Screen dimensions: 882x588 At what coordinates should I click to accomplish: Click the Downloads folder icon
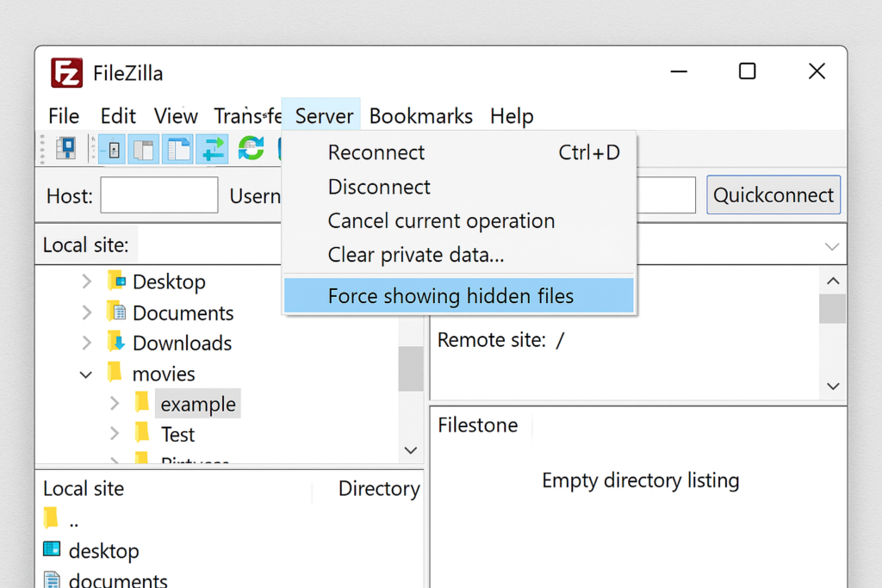116,341
